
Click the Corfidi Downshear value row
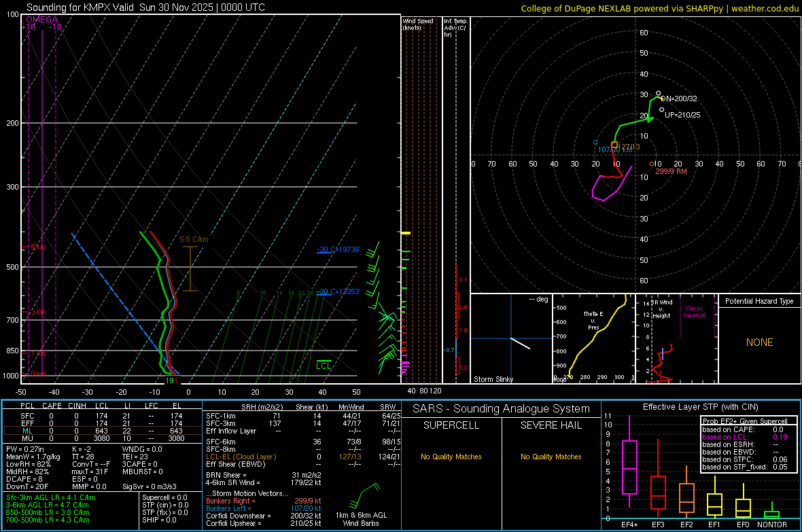pos(264,516)
